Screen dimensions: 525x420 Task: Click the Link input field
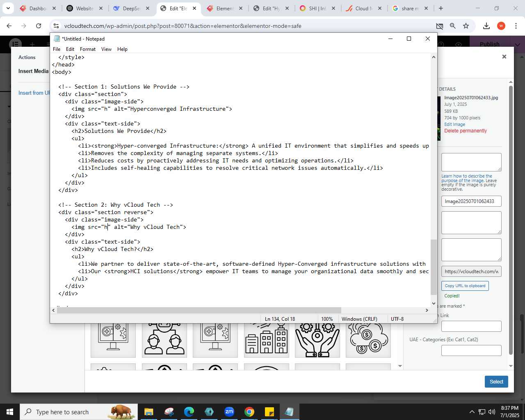point(471,326)
